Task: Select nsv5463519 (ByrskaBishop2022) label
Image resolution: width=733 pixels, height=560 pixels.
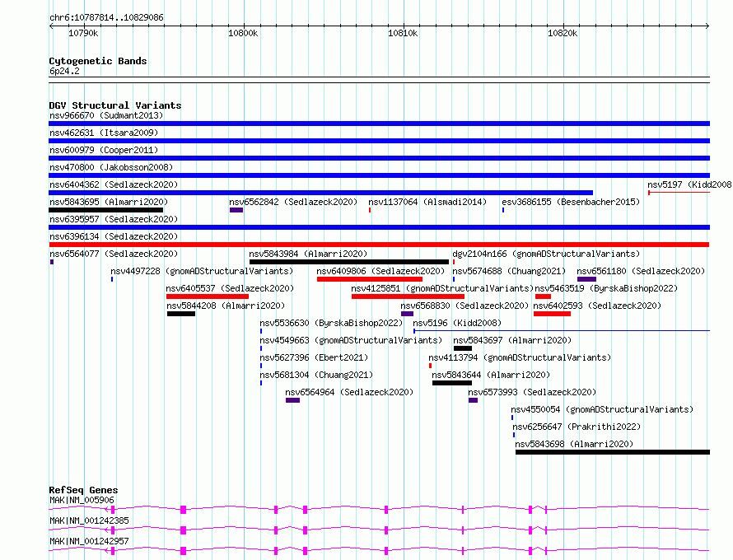Action: point(606,288)
